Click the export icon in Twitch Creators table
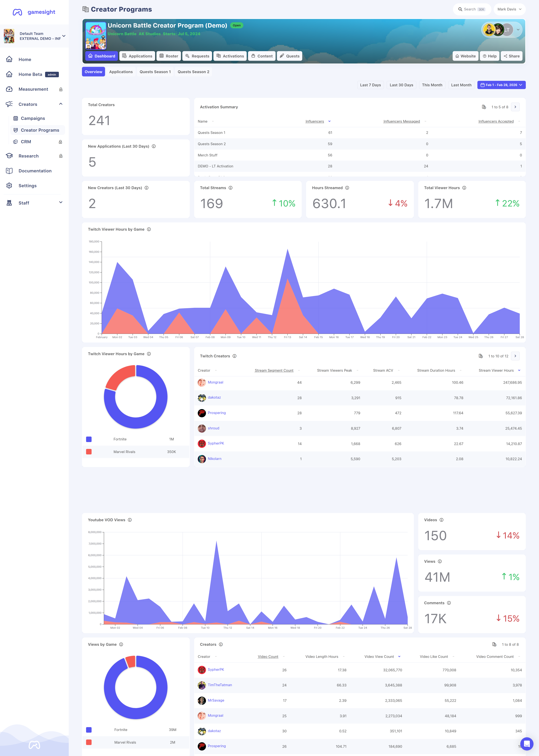 [481, 356]
